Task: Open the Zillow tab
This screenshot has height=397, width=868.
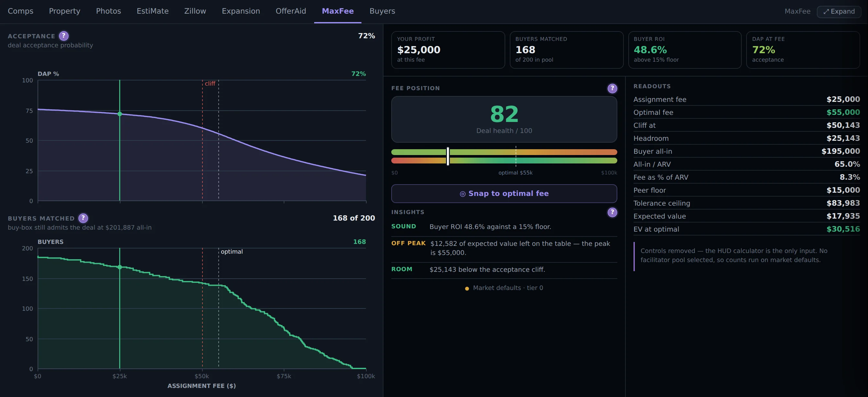Action: [x=195, y=11]
